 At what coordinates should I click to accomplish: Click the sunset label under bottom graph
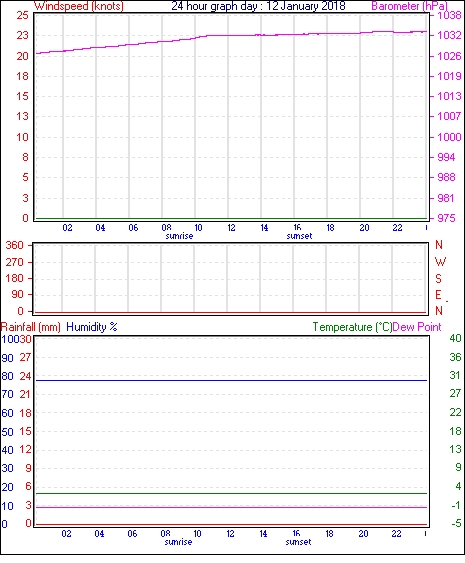point(298,542)
